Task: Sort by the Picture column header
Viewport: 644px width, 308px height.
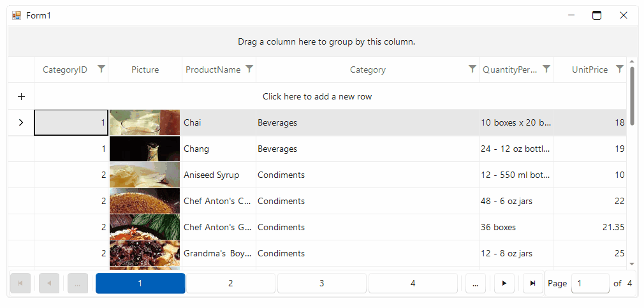Action: [x=145, y=70]
